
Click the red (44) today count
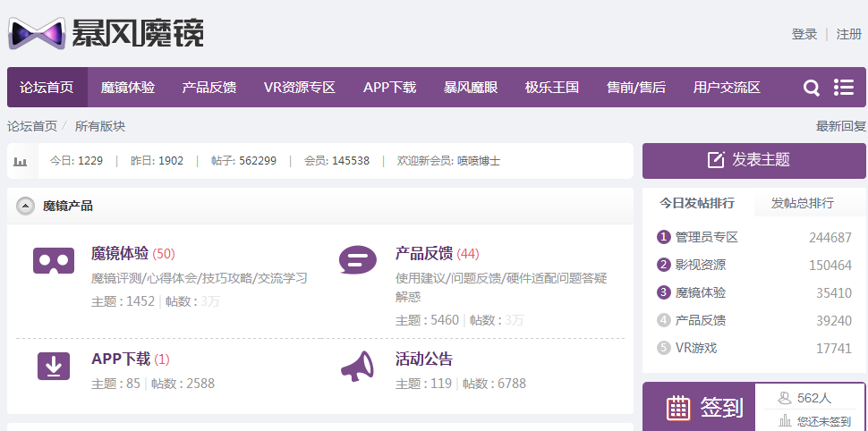coord(468,254)
